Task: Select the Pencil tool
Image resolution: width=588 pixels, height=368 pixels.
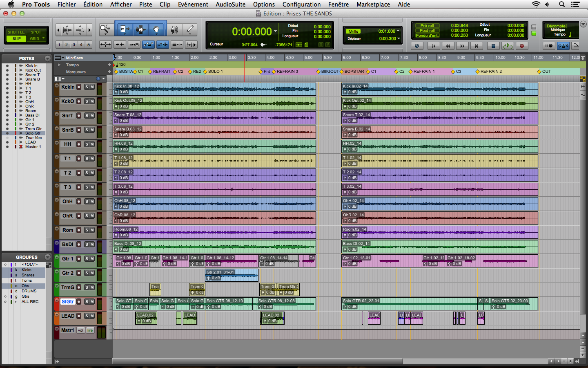Action: point(190,29)
